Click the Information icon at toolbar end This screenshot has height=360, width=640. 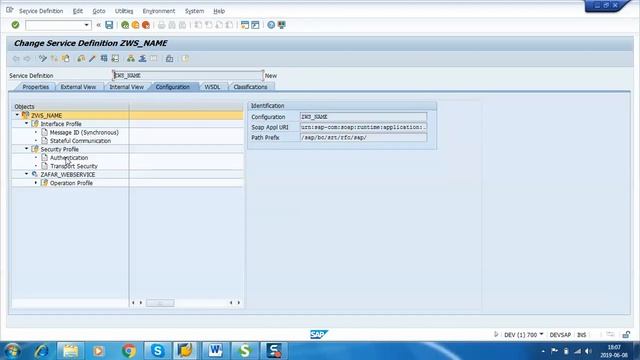185,59
